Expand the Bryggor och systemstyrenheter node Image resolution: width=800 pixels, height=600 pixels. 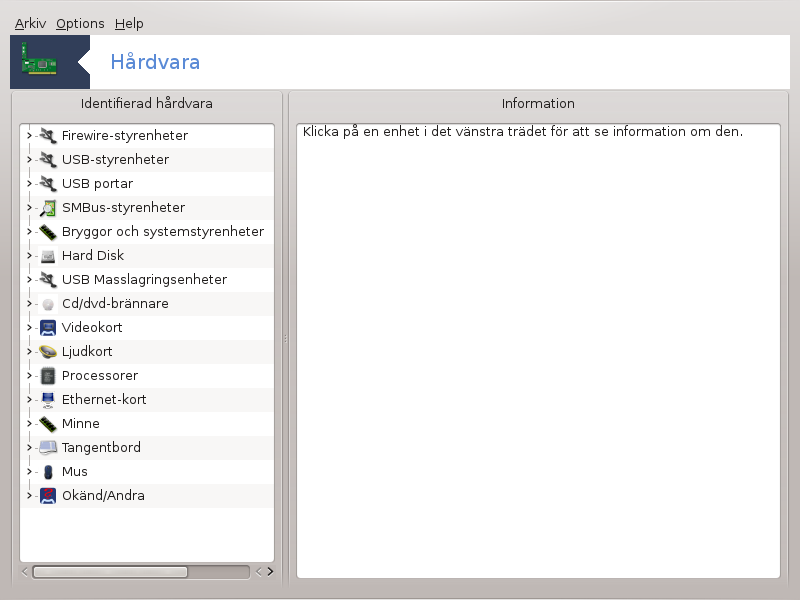[x=29, y=232]
